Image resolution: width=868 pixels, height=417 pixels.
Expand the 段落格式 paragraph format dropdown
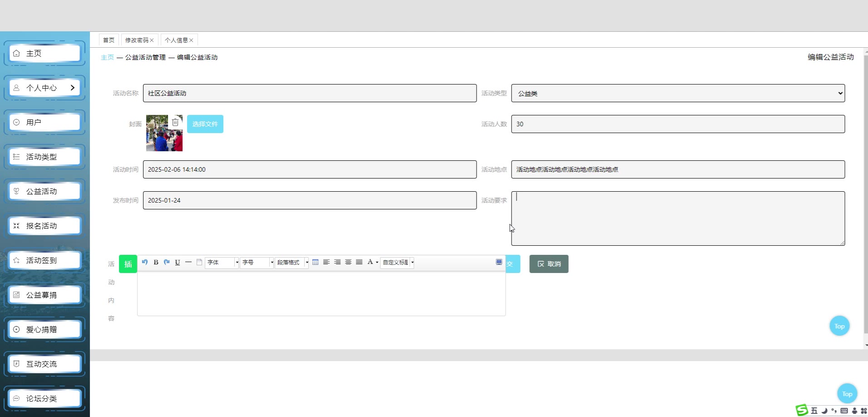tap(291, 263)
